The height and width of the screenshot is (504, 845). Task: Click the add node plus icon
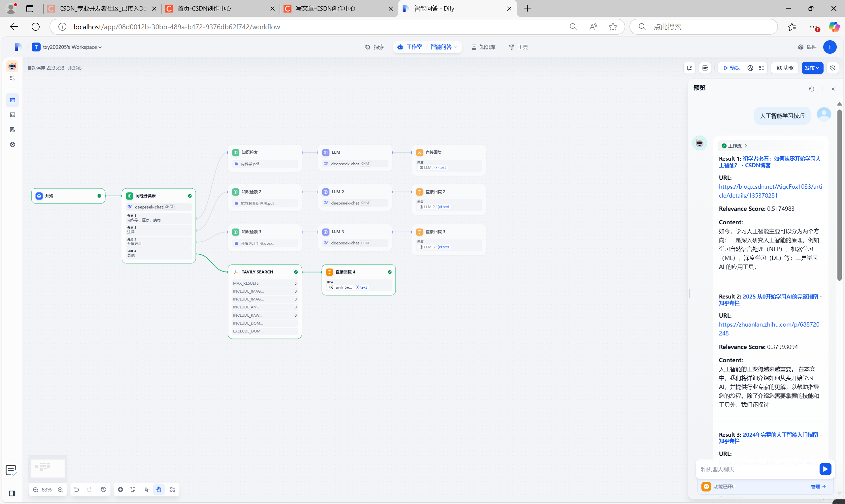pos(120,489)
